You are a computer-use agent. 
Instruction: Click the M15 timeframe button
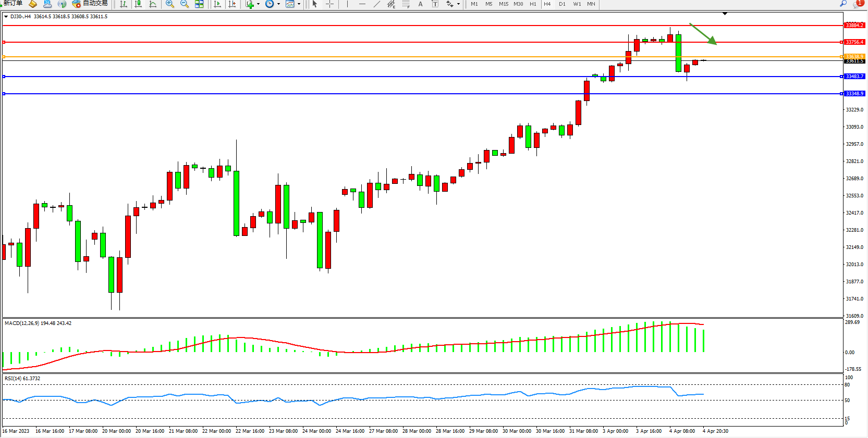[503, 4]
